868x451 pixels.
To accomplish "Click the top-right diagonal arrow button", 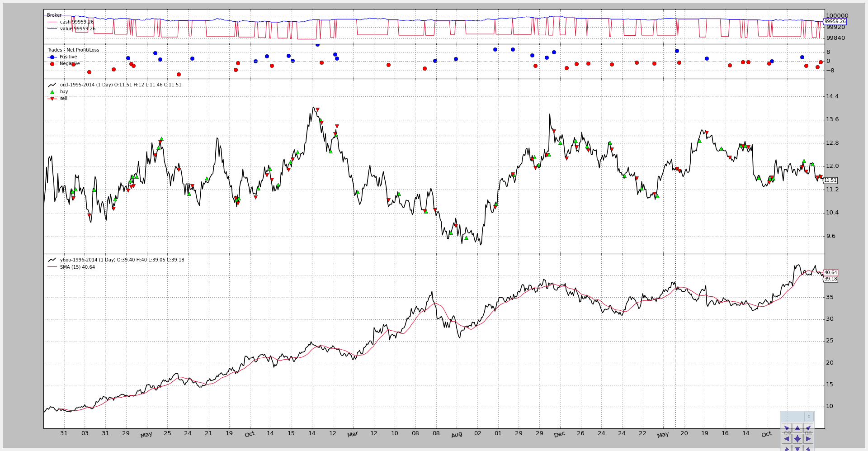I will pyautogui.click(x=808, y=428).
